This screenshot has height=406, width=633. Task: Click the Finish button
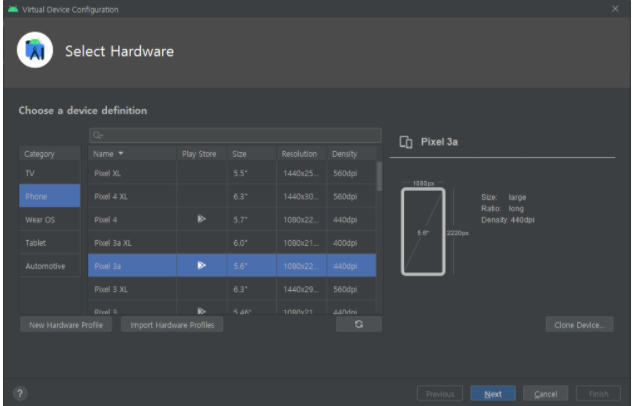tap(598, 393)
